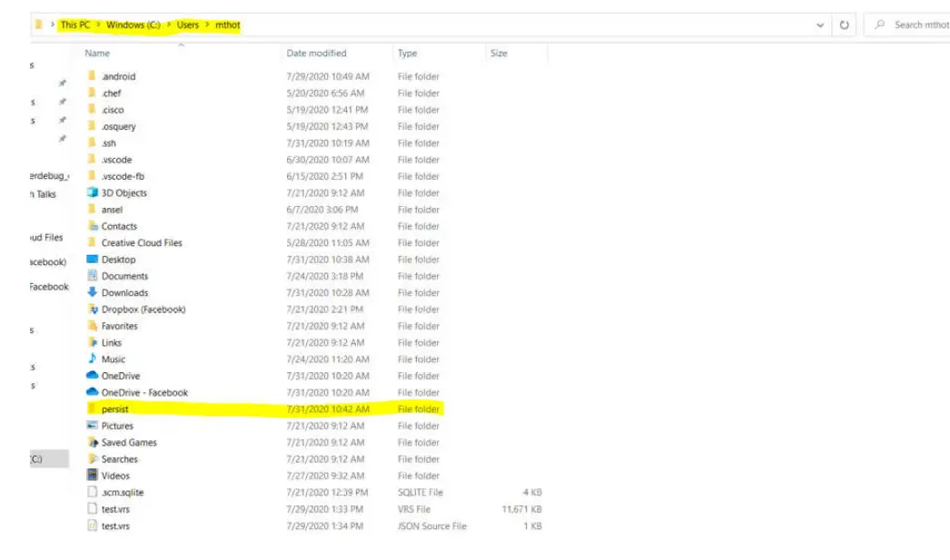This screenshot has width=950, height=560.
Task: Select the Videos filmstrip icon
Action: (x=92, y=476)
